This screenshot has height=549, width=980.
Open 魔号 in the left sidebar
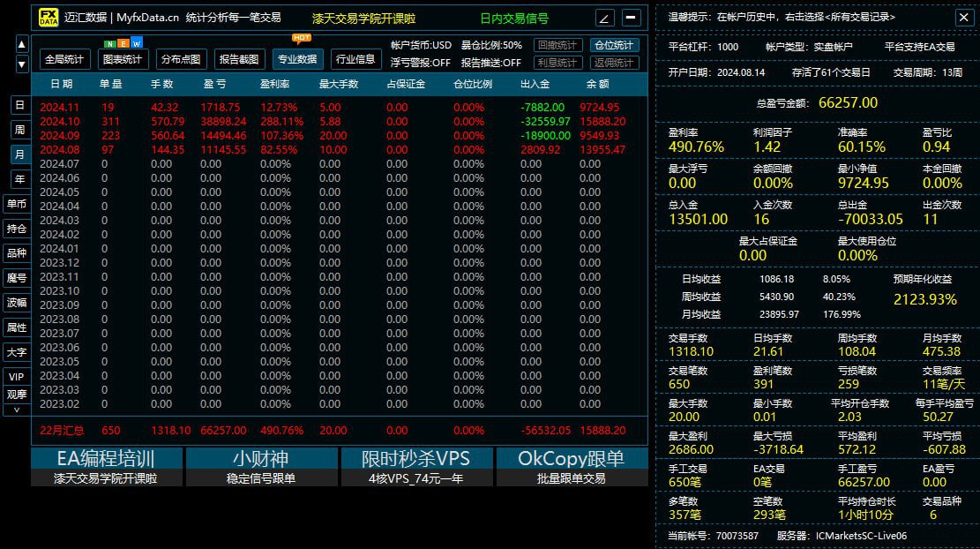17,278
